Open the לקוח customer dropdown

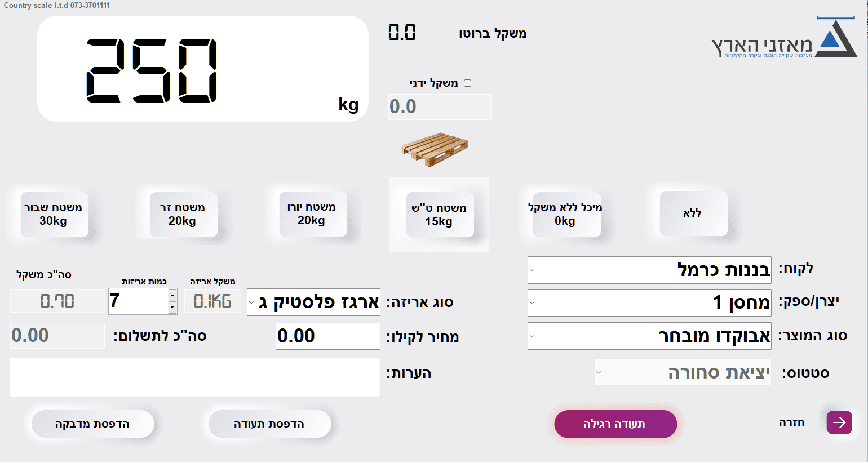[x=649, y=270]
